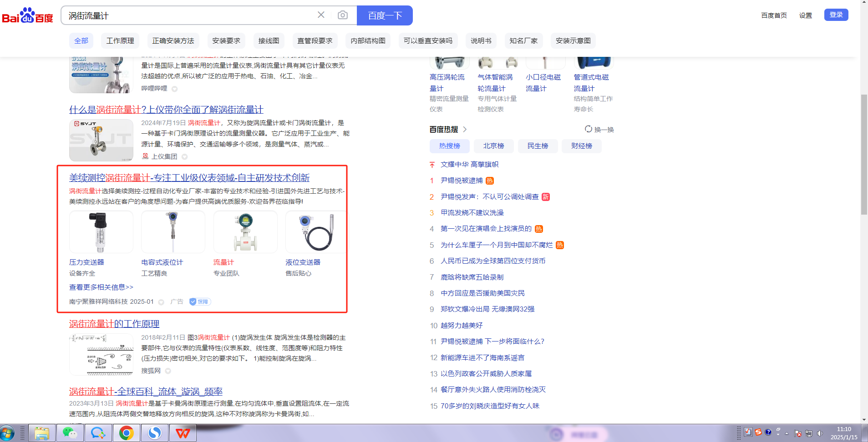Open WPS Office from the taskbar

(183, 433)
